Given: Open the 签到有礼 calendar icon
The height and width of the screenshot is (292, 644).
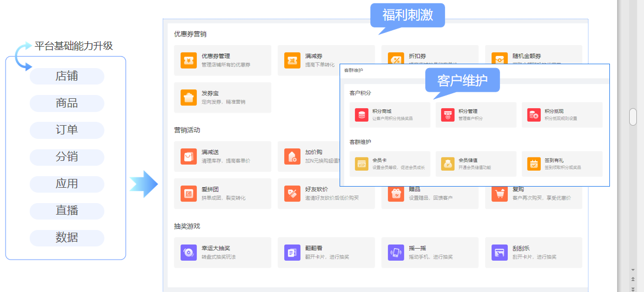Looking at the screenshot, I should point(534,164).
